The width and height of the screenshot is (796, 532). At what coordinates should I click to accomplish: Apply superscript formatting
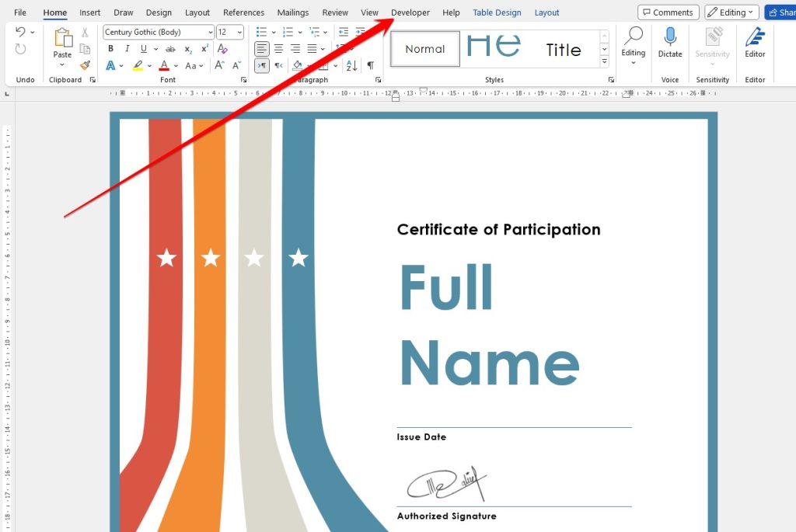204,49
